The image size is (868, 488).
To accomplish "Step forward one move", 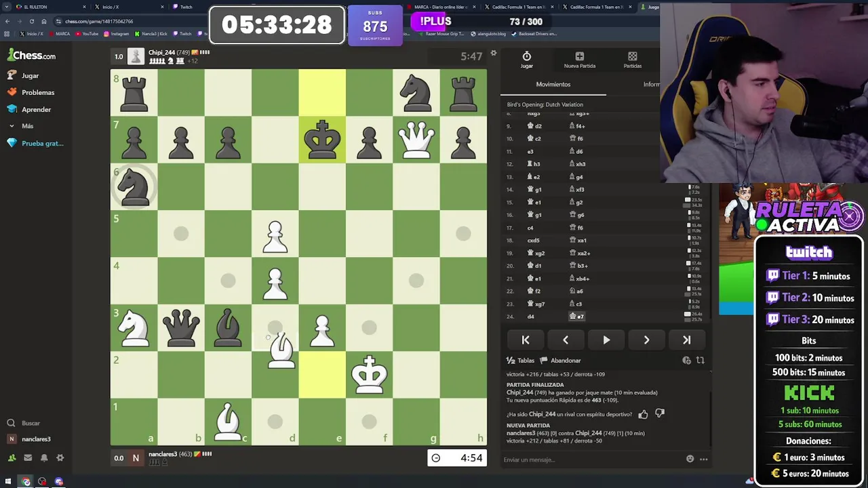I will coord(646,340).
